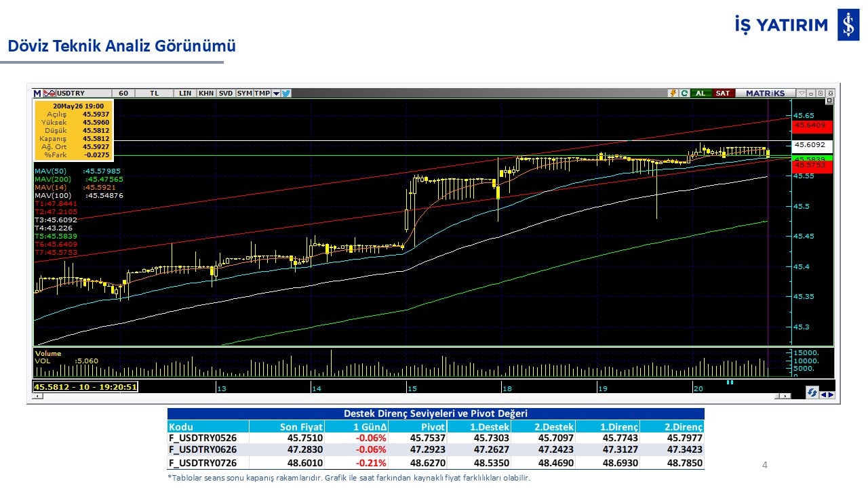Image resolution: width=868 pixels, height=488 pixels.
Task: Open the 60 period selector
Action: [x=123, y=94]
